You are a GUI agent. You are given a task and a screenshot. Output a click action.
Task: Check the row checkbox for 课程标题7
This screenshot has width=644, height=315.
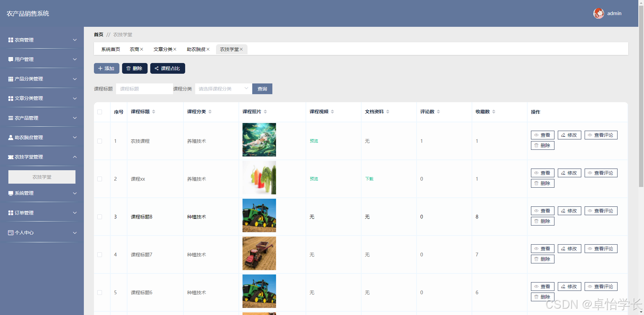click(100, 255)
